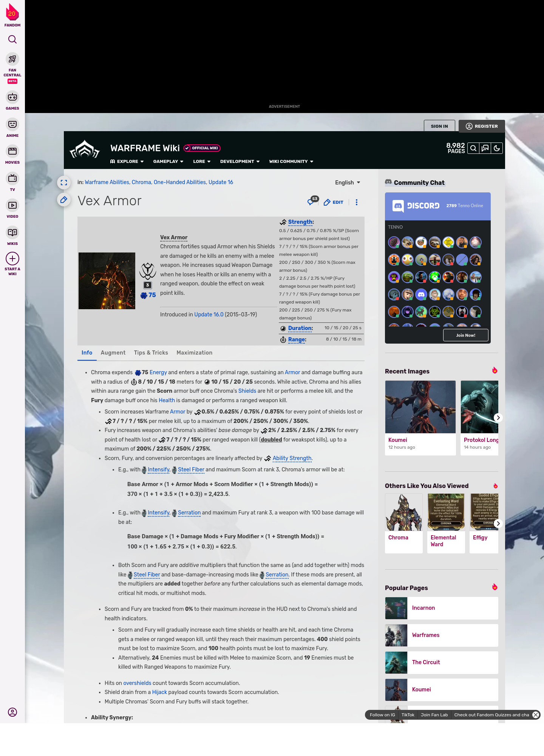Screen dimensions: 544x756
Task: Open the page's more actions menu
Action: pos(357,202)
